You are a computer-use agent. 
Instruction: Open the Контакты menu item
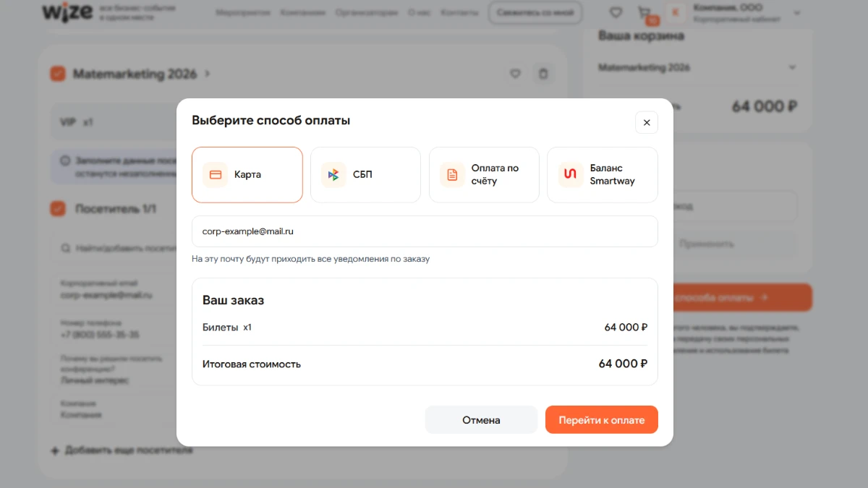coord(459,13)
